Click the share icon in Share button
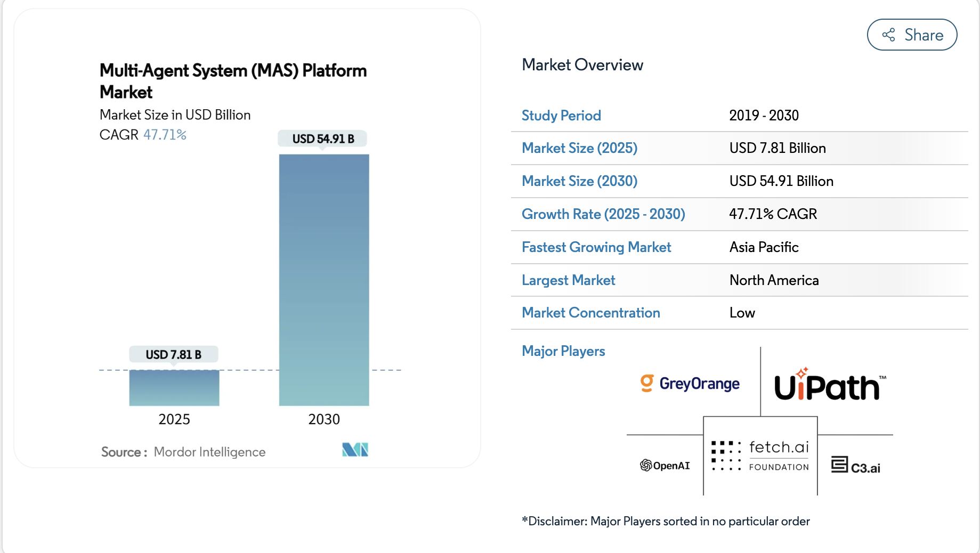980x553 pixels. (x=888, y=35)
